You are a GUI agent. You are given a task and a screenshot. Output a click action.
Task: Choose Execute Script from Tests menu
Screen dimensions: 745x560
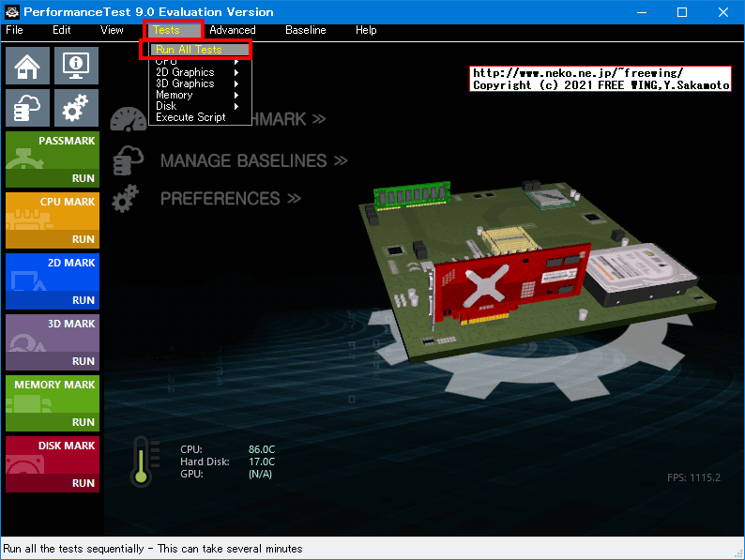pos(190,117)
